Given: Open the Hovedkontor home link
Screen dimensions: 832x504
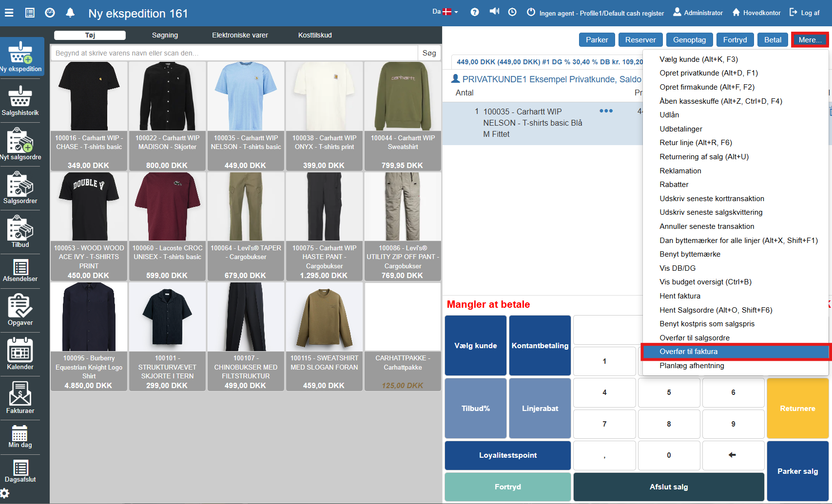Looking at the screenshot, I should [x=756, y=13].
